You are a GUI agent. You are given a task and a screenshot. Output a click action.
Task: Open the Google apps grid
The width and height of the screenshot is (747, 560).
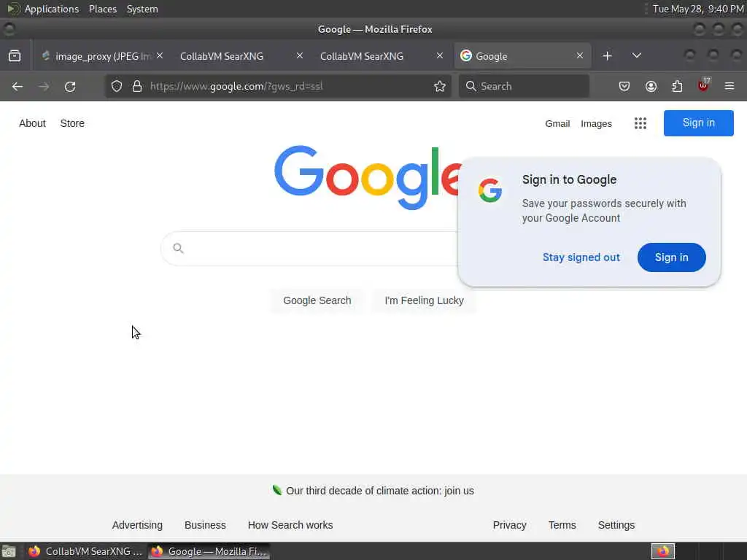[640, 123]
